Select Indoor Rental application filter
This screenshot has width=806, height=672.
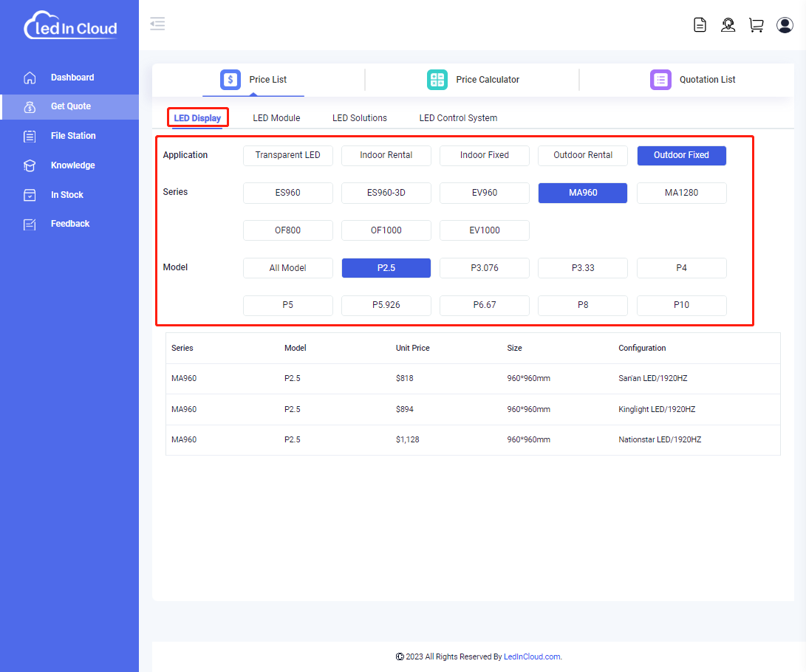pyautogui.click(x=386, y=156)
